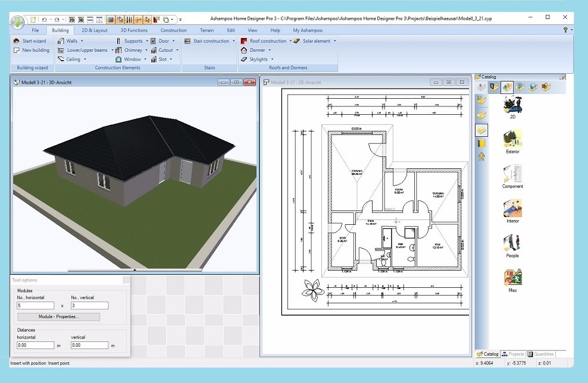Expand the Cutout tool options
This screenshot has height=383, width=588.
click(177, 50)
